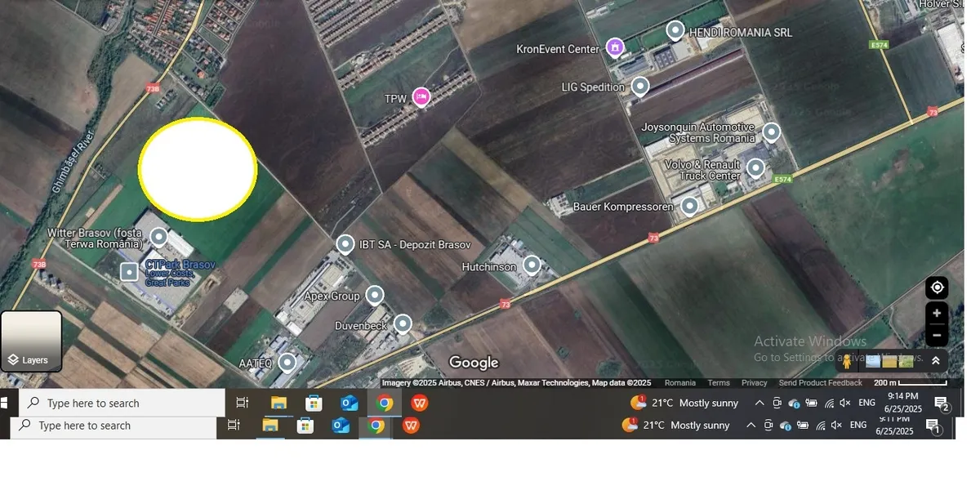
Task: Open the Privacy link in map footer
Action: [754, 383]
